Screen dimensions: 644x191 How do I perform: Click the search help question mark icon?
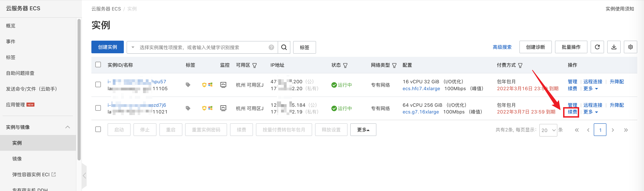click(x=271, y=47)
